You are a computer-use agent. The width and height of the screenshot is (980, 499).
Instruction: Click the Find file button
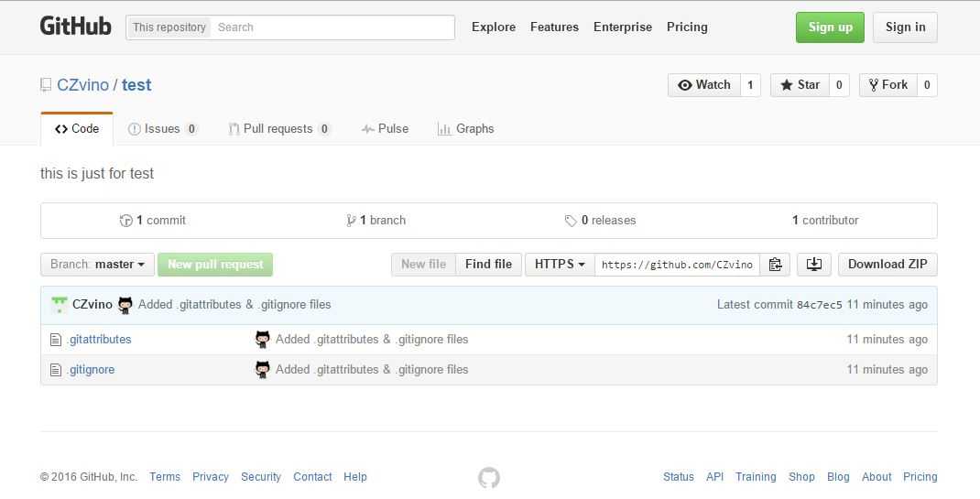coord(488,265)
